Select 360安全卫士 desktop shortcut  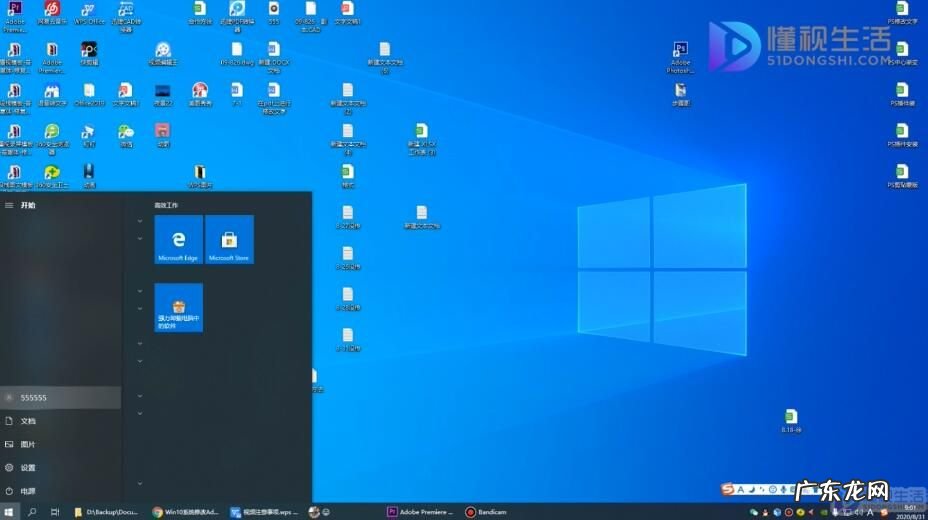pyautogui.click(x=51, y=177)
